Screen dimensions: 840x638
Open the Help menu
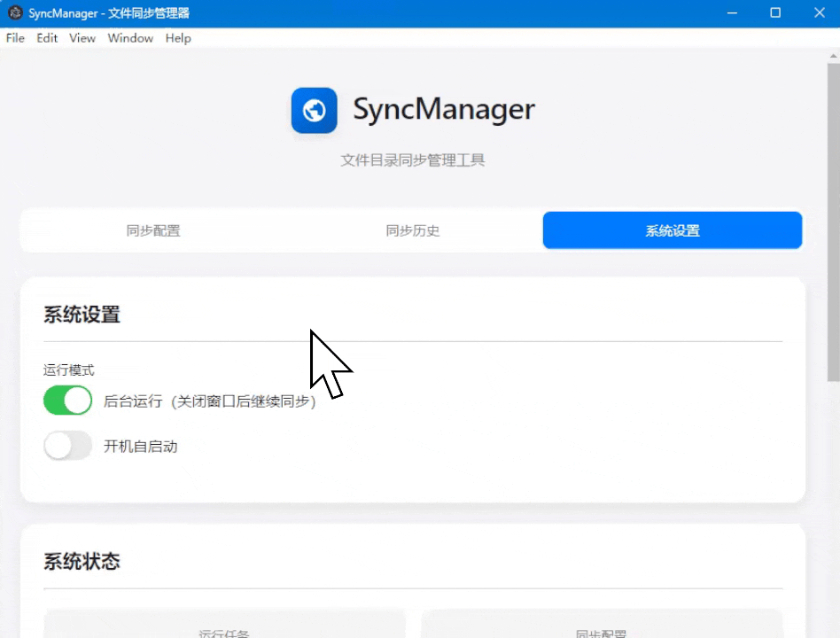pos(177,38)
